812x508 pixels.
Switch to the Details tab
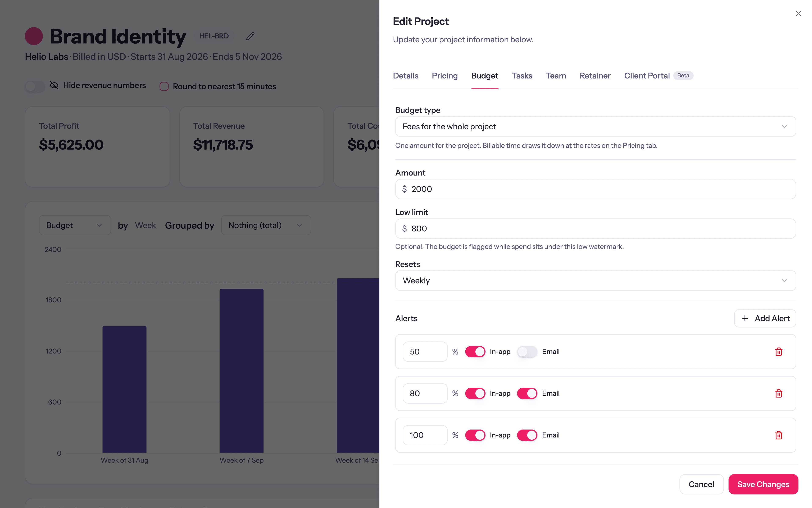406,76
